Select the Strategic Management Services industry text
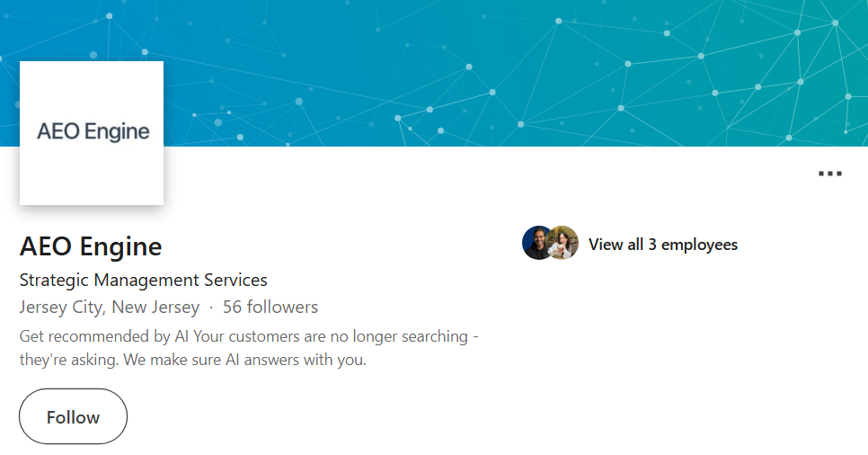The width and height of the screenshot is (868, 455). pyautogui.click(x=143, y=280)
